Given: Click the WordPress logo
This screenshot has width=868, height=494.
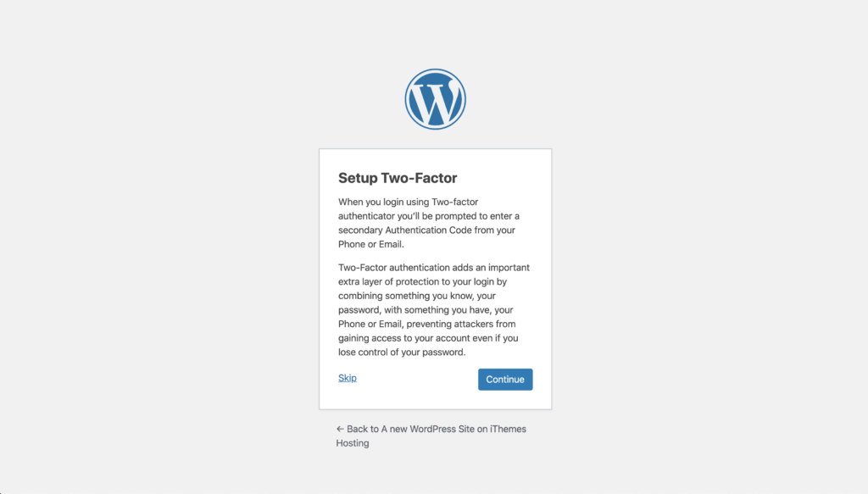Looking at the screenshot, I should coord(435,100).
